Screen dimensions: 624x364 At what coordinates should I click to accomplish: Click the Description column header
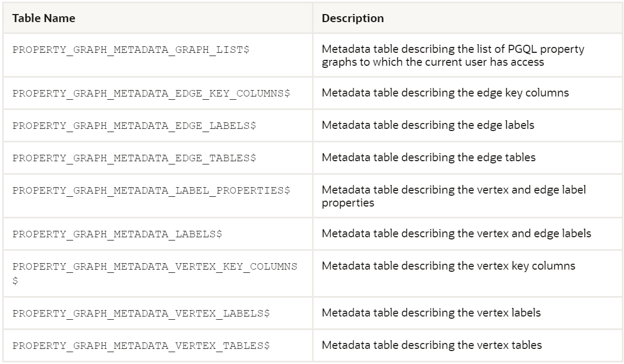(352, 18)
